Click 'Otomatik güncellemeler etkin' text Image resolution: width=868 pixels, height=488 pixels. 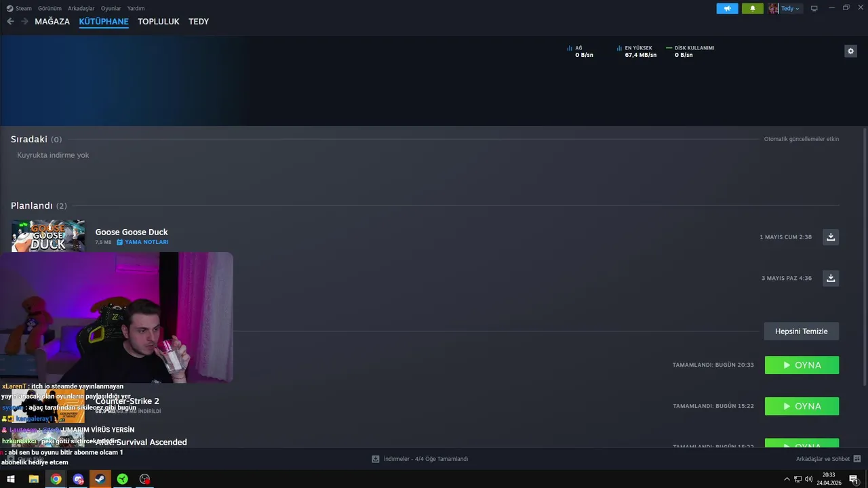pos(802,139)
